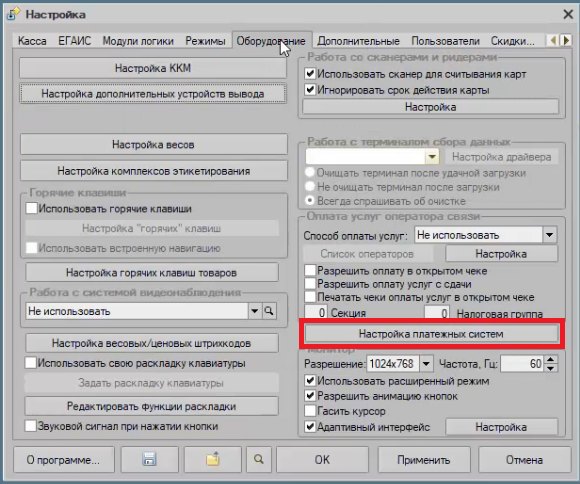Toggle Использовать сканер для считывания карт

click(310, 74)
